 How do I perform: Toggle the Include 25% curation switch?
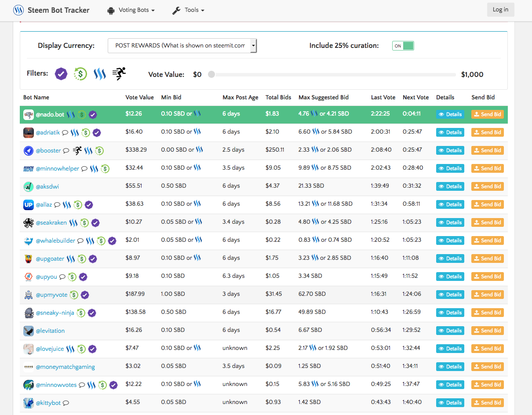(403, 46)
